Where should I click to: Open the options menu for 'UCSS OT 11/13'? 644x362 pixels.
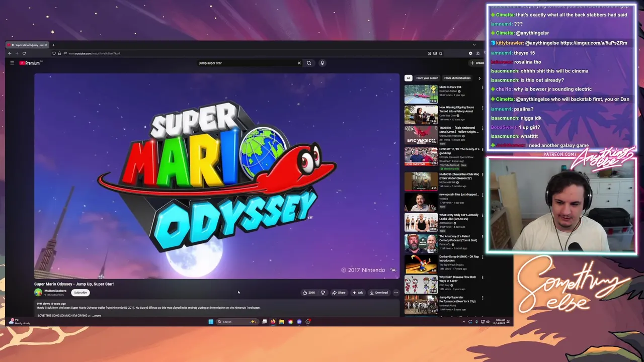482,150
